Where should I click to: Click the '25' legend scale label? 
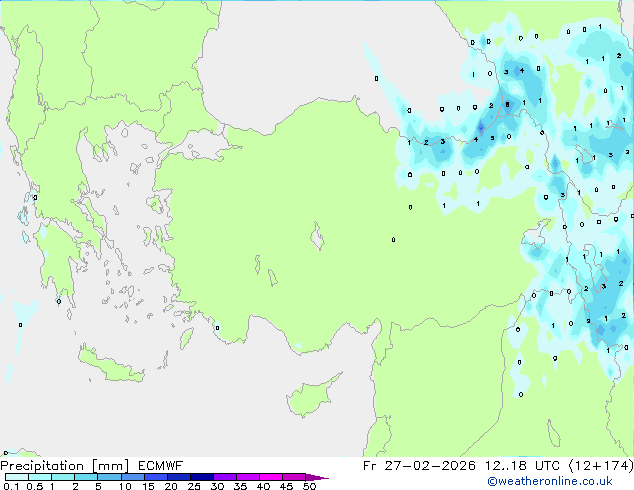[x=194, y=486]
